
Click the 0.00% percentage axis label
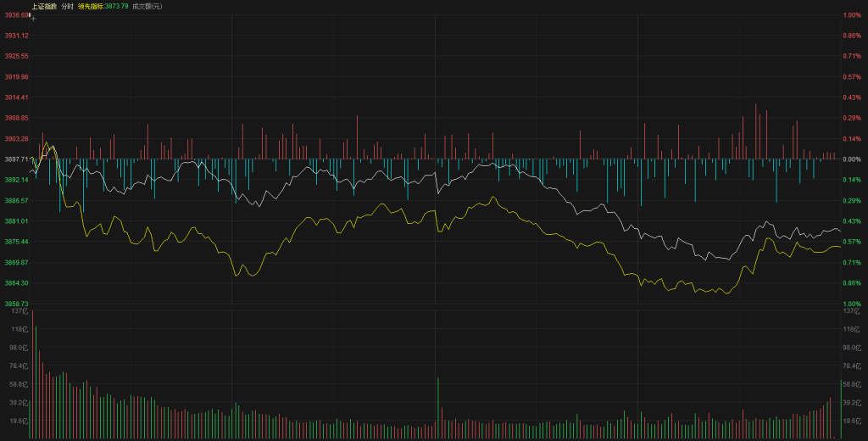pos(852,159)
